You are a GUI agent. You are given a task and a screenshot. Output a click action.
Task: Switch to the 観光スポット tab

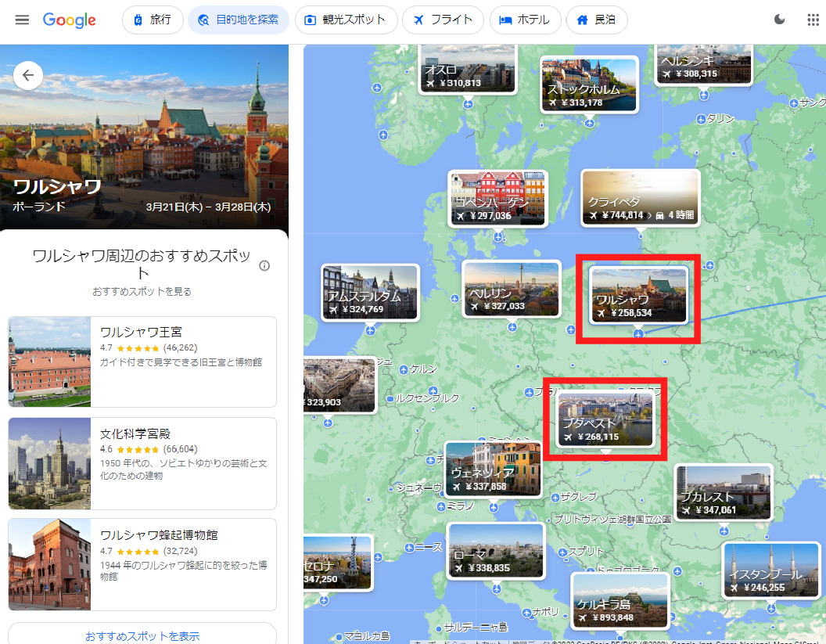click(346, 20)
